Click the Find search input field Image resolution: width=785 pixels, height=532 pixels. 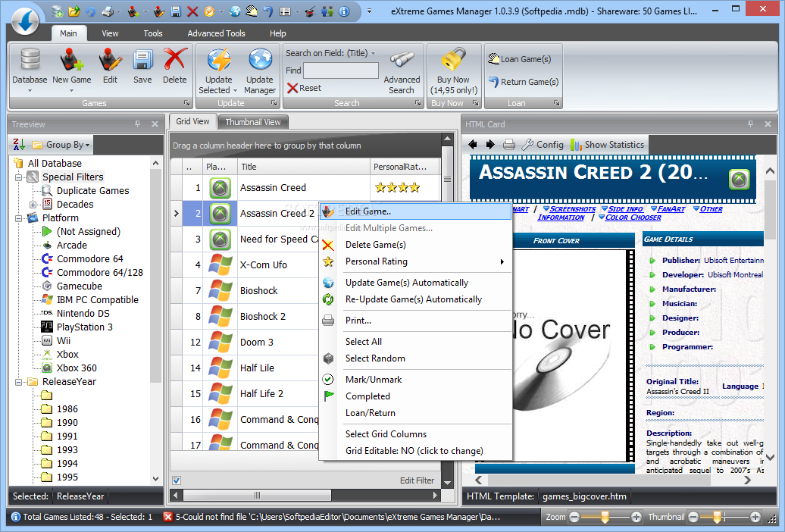(x=341, y=70)
